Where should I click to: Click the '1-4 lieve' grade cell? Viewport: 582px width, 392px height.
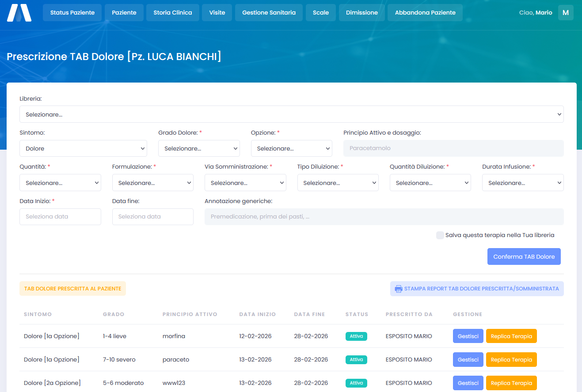coord(114,336)
